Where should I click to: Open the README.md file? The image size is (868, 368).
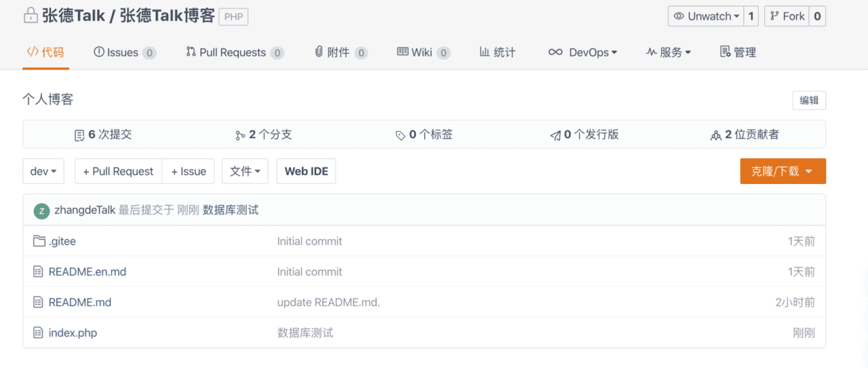click(x=80, y=302)
